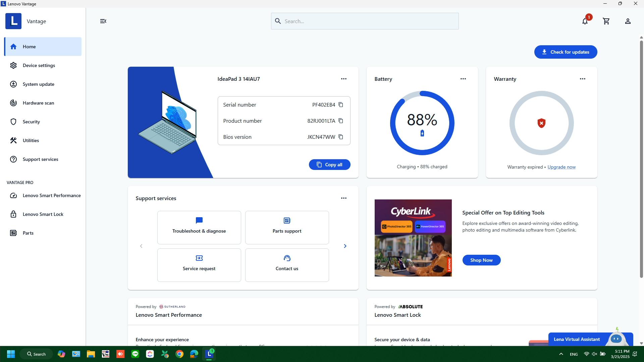Launch Google Chrome from taskbar
The height and width of the screenshot is (362, 644).
pos(179,354)
